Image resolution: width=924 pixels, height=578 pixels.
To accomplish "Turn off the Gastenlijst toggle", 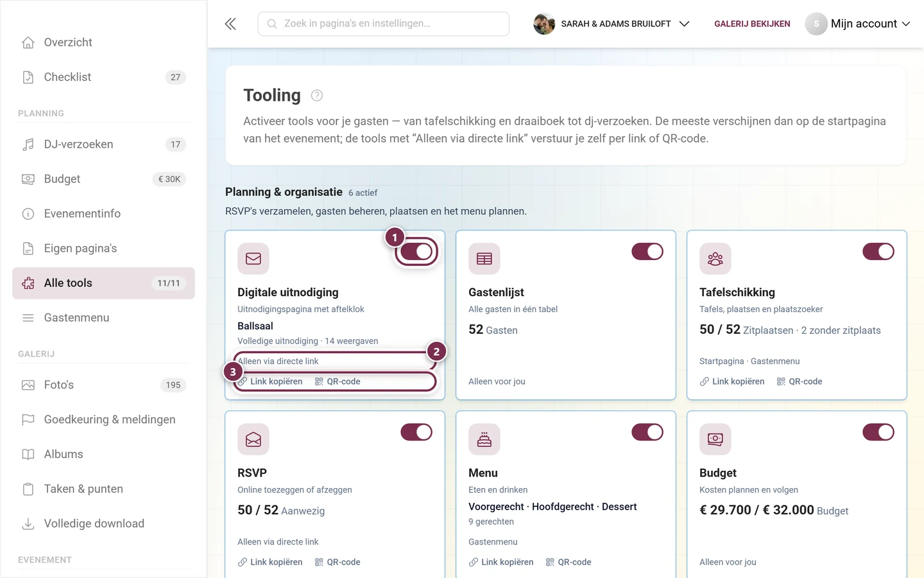I will click(x=647, y=252).
